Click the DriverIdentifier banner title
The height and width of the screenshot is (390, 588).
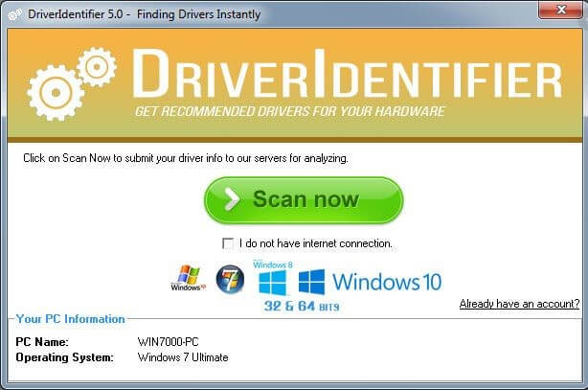tap(347, 75)
